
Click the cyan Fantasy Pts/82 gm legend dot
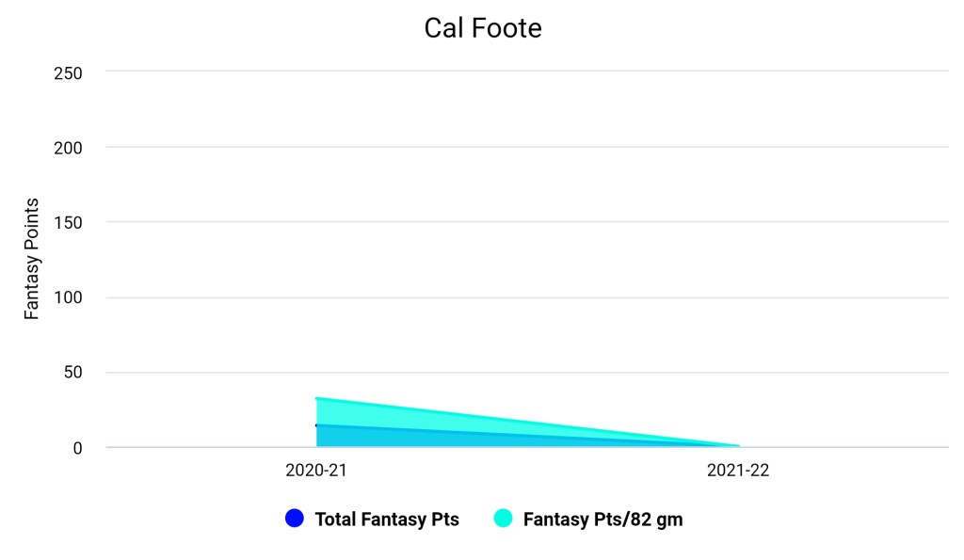pyautogui.click(x=503, y=519)
